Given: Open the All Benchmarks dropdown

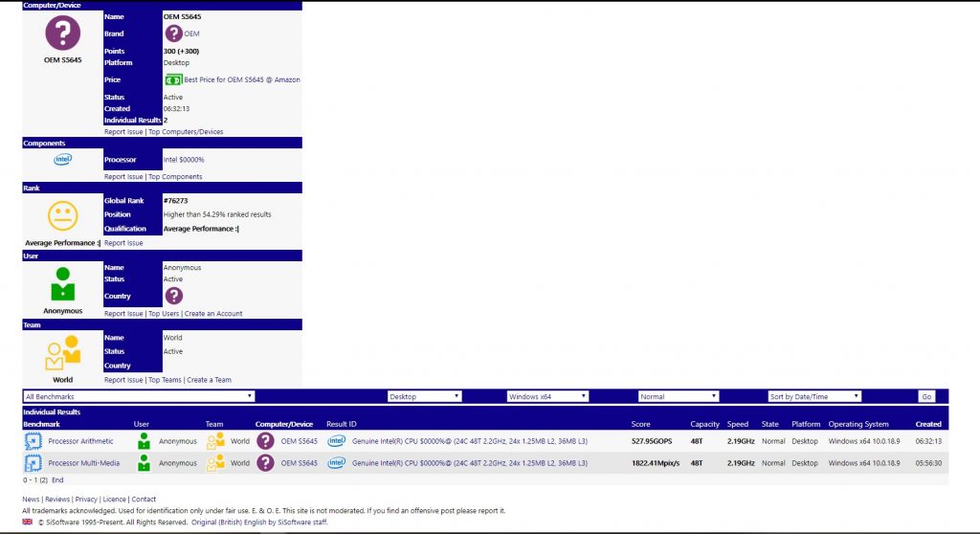Looking at the screenshot, I should click(139, 396).
